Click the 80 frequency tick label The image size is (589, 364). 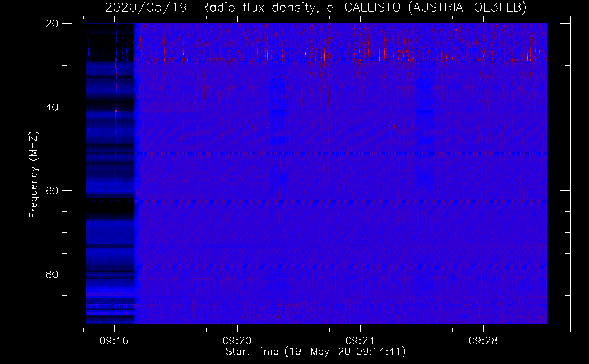coord(52,274)
